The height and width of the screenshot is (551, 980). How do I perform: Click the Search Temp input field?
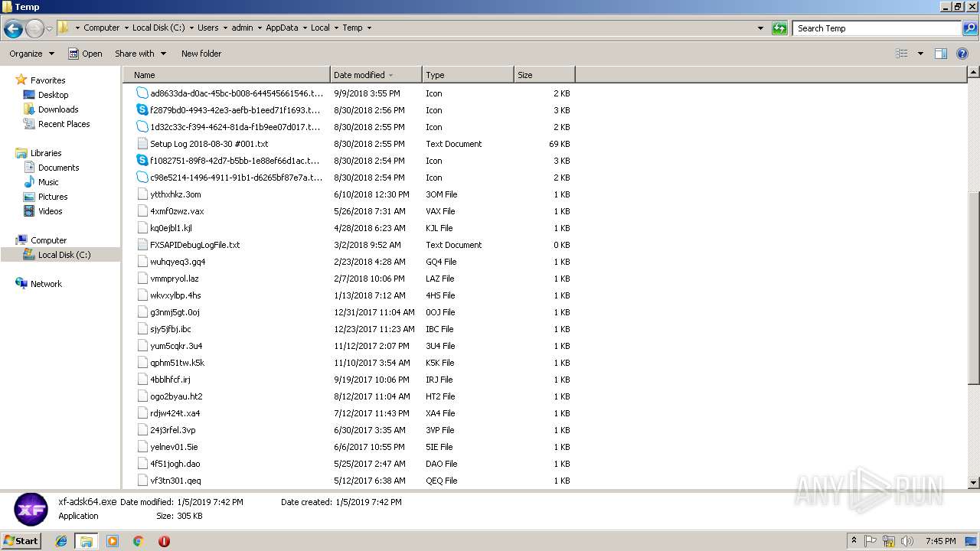point(877,28)
